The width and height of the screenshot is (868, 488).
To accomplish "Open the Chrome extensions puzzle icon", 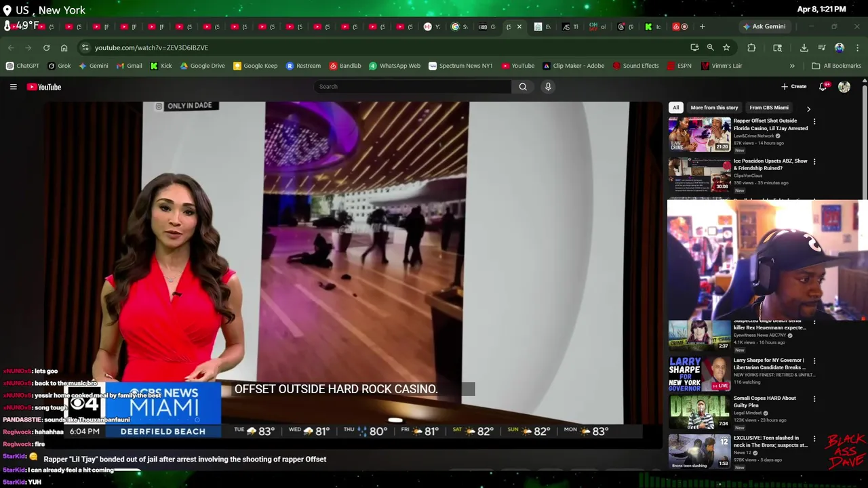I will click(x=751, y=47).
